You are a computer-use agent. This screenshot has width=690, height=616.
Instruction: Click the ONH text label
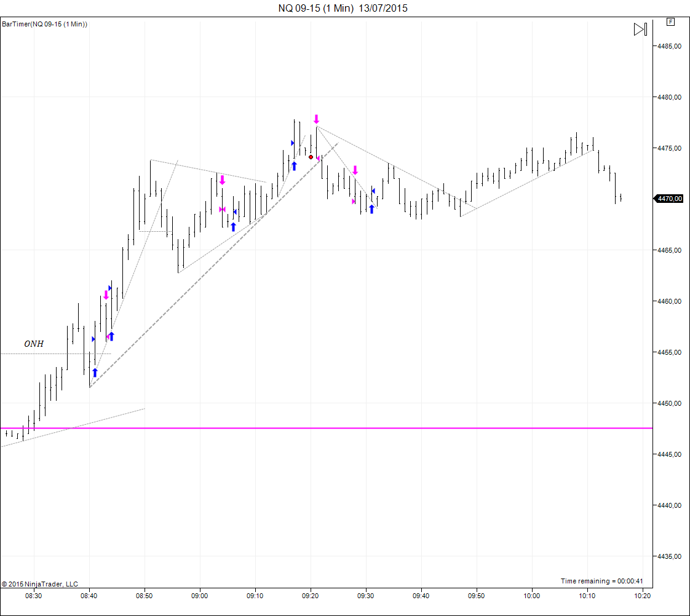pos(34,344)
